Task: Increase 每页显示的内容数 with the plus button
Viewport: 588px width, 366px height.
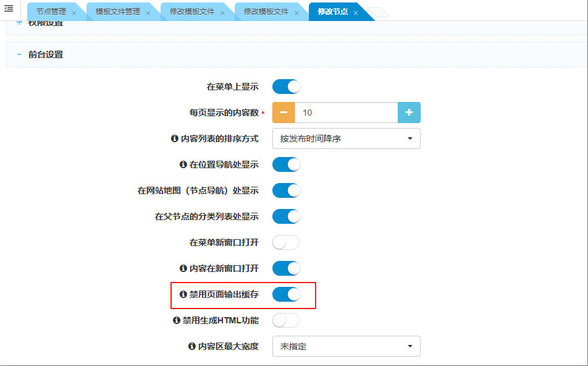Action: point(409,113)
